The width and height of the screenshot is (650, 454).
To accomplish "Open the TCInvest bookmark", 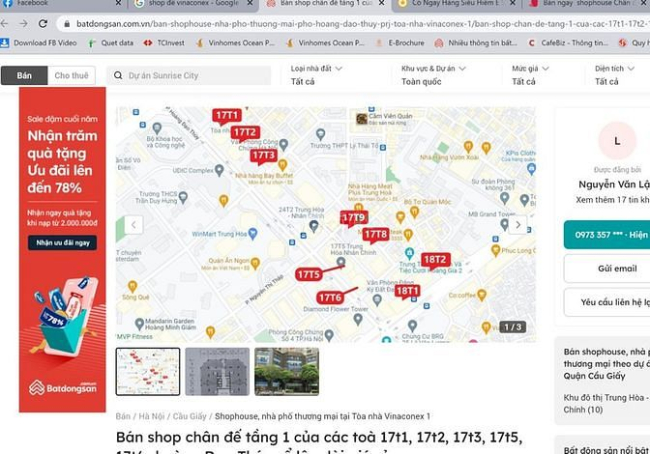I will click(x=164, y=43).
